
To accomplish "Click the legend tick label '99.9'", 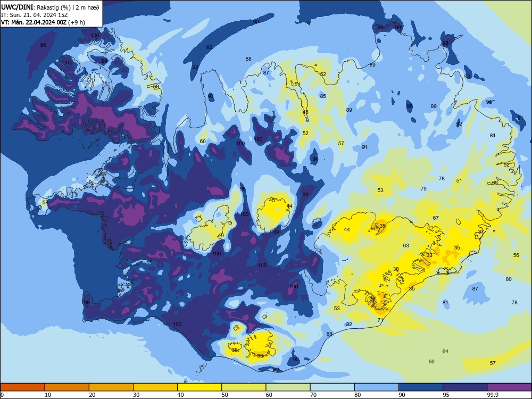I will (x=493, y=395).
